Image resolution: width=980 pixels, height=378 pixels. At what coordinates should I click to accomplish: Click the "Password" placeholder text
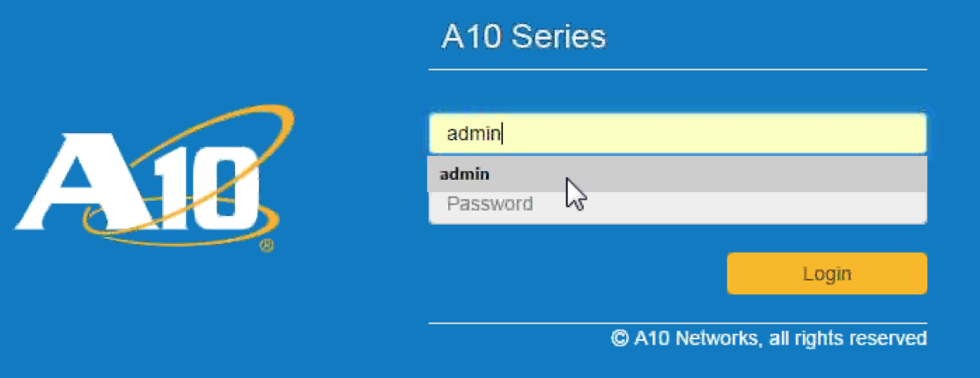[x=490, y=204]
